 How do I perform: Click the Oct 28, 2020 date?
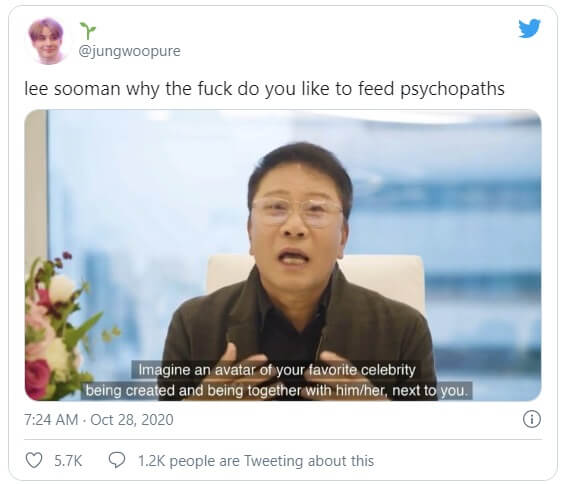click(x=132, y=419)
